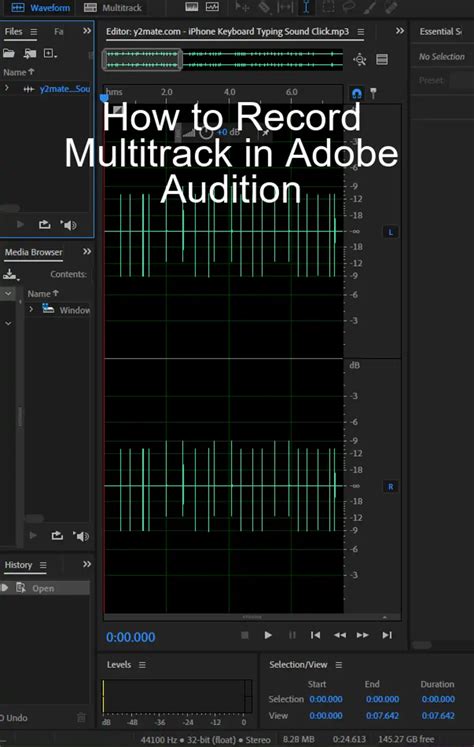
Task: Expand Editor panel overflow chevrons
Action: [400, 31]
